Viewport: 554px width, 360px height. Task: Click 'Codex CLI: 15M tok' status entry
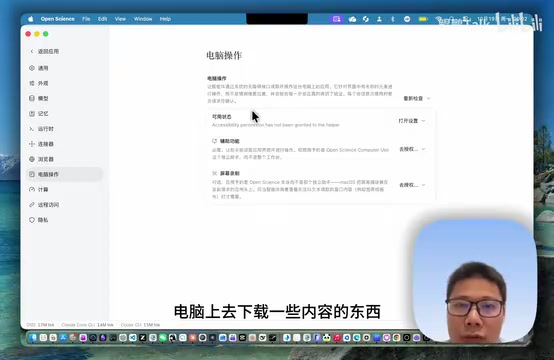pos(140,325)
